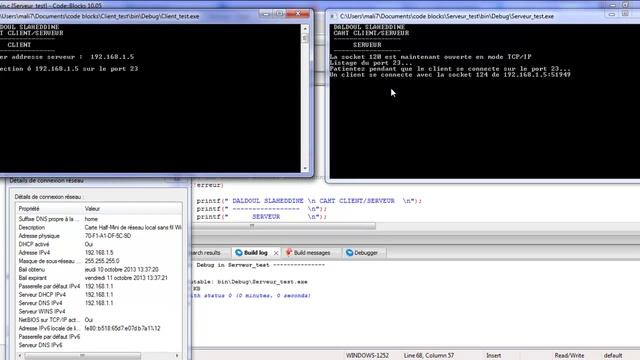This screenshot has height=360, width=640.
Task: Click scroll right arrow in network details list
Action: 177,356
